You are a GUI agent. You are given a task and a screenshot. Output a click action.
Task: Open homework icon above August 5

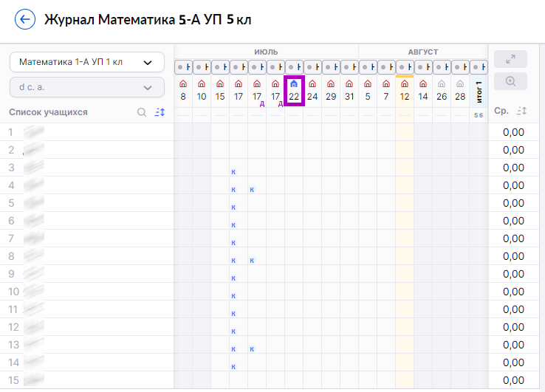pyautogui.click(x=368, y=83)
